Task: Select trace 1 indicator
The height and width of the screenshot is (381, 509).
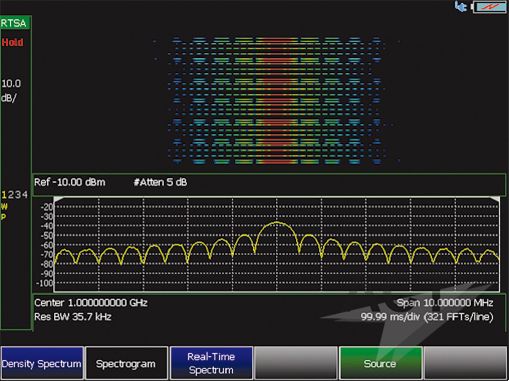Action: click(4, 195)
